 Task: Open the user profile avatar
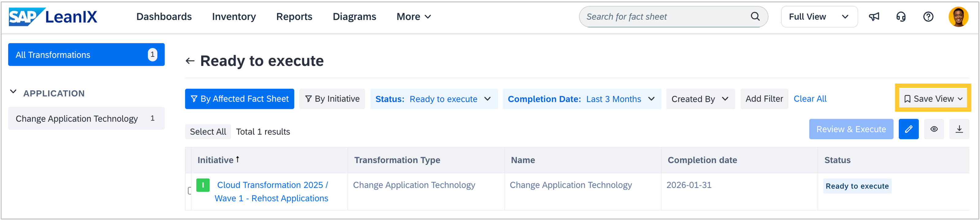[x=958, y=17]
